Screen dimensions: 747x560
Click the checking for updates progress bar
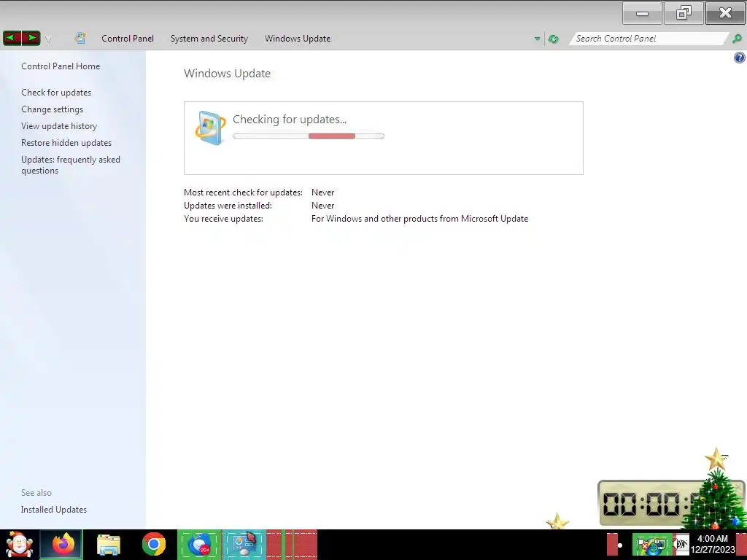point(309,136)
